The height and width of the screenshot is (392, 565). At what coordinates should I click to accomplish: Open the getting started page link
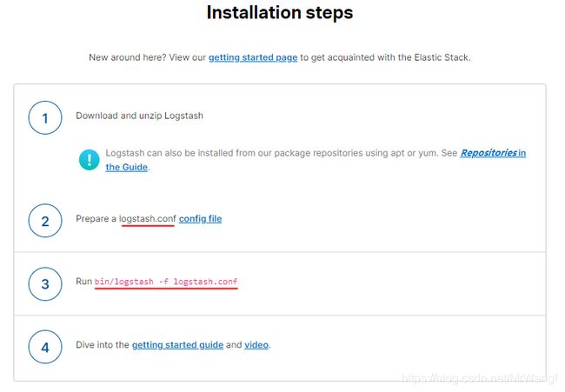(x=253, y=57)
